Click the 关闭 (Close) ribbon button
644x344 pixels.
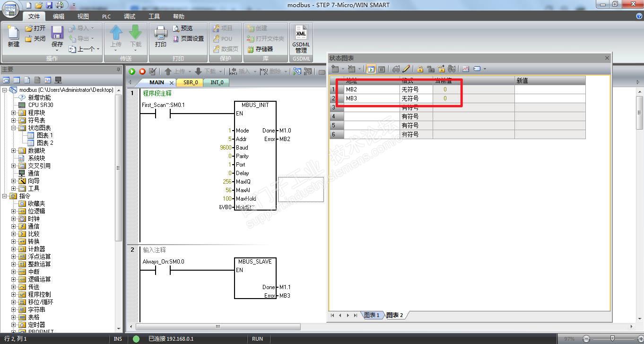tap(36, 38)
